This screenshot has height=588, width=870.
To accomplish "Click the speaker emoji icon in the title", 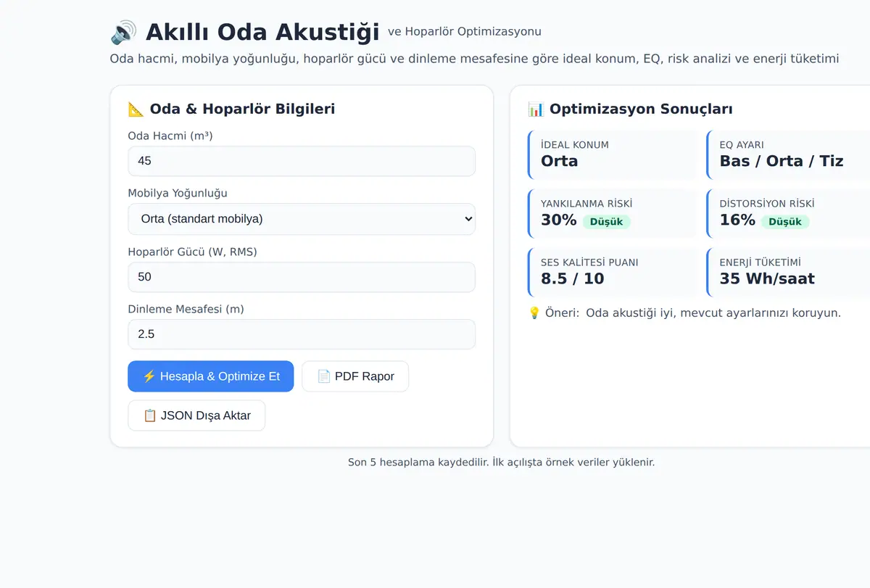I will [x=123, y=33].
